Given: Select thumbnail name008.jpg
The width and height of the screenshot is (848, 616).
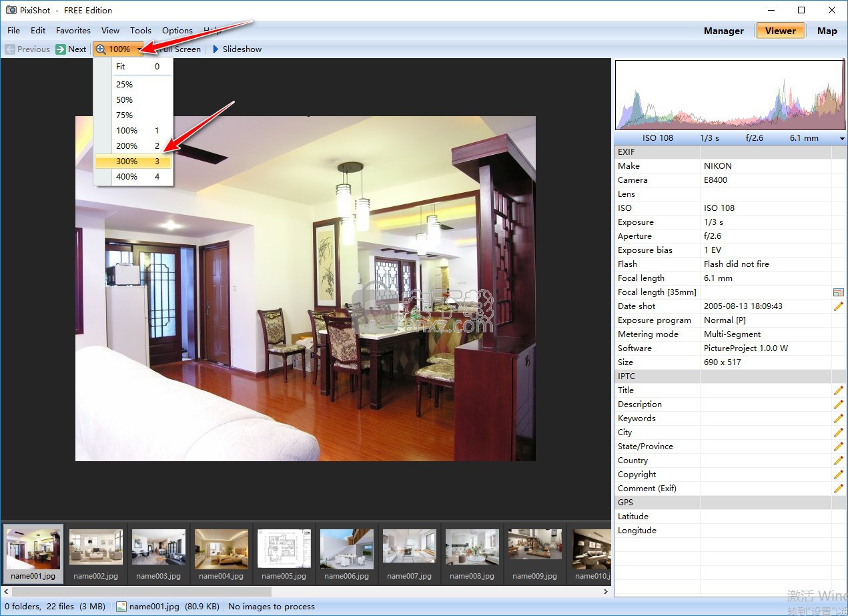Looking at the screenshot, I should 472,554.
